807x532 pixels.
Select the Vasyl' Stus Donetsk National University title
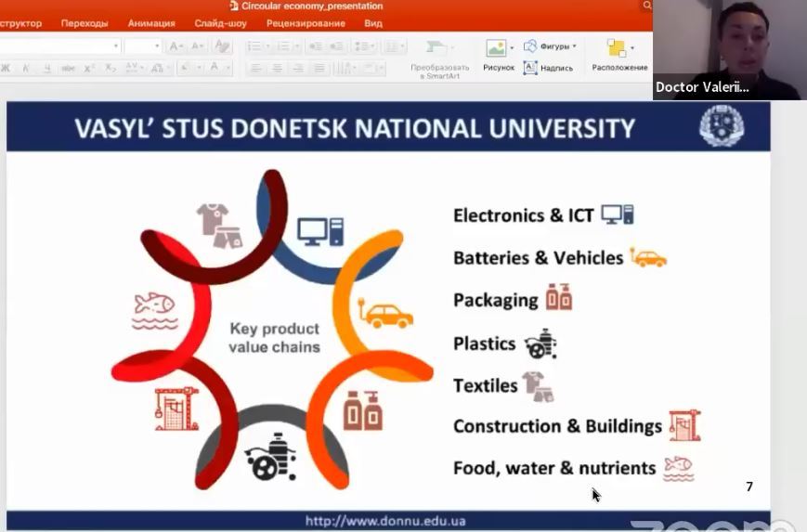[x=355, y=128]
